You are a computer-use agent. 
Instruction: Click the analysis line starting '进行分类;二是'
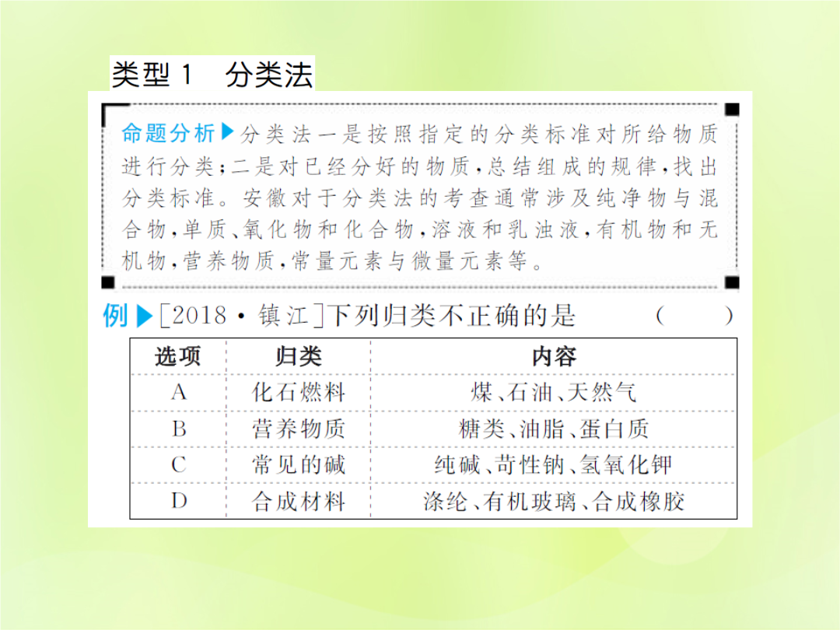420,166
